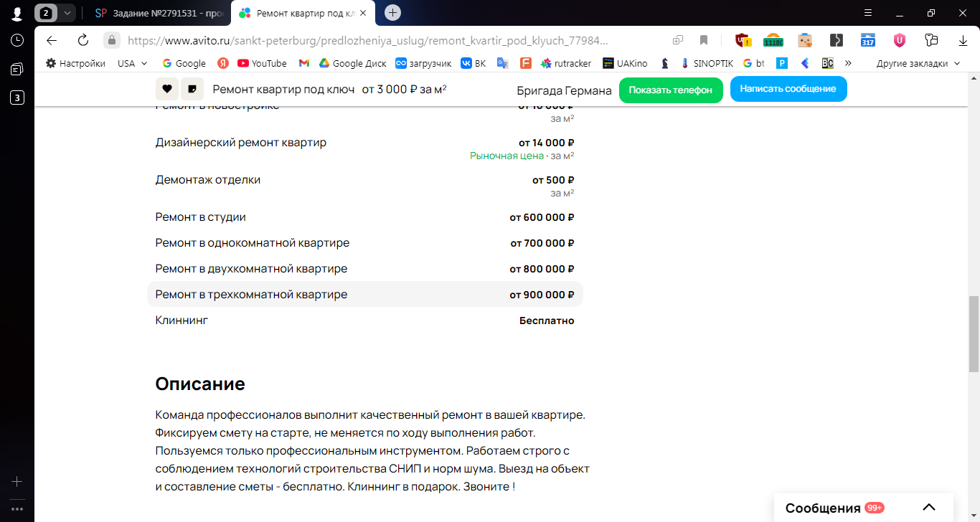This screenshot has height=522, width=980.
Task: Open the downloads arrow icon
Action: [x=963, y=40]
